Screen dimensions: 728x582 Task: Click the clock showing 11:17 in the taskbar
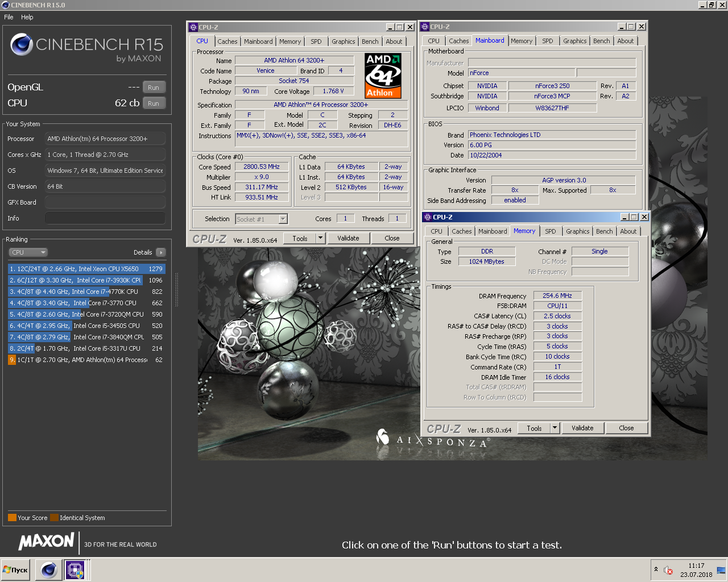click(x=696, y=566)
